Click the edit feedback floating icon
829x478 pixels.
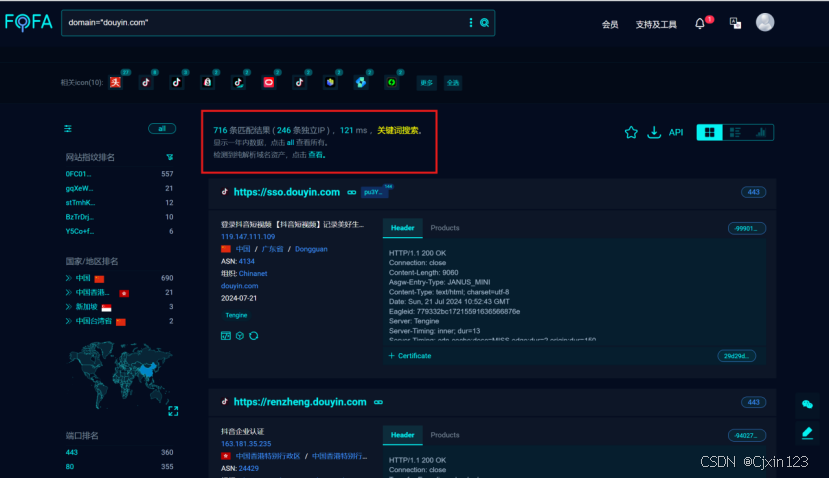tap(807, 433)
